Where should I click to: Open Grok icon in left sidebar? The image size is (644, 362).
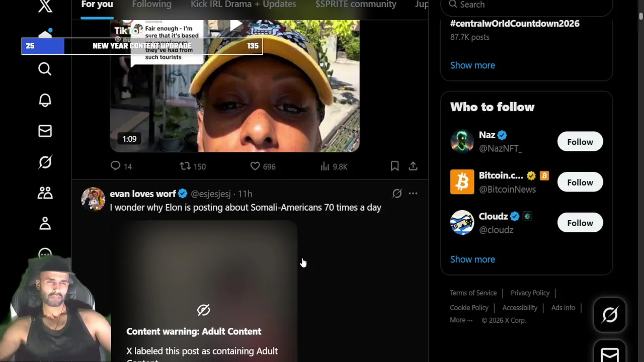tap(45, 162)
